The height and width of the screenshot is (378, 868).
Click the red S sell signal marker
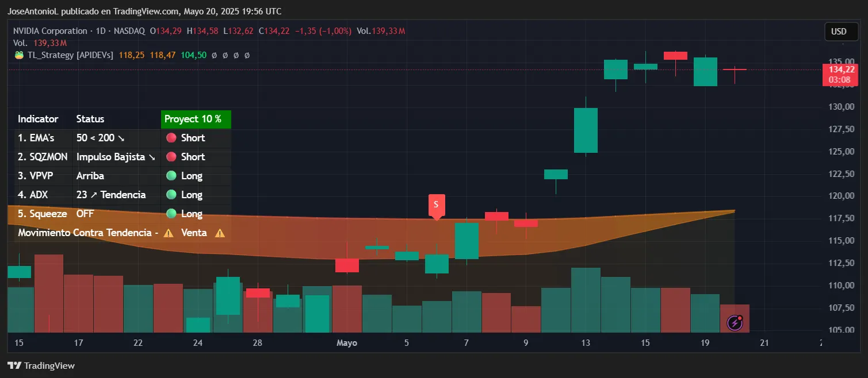436,205
